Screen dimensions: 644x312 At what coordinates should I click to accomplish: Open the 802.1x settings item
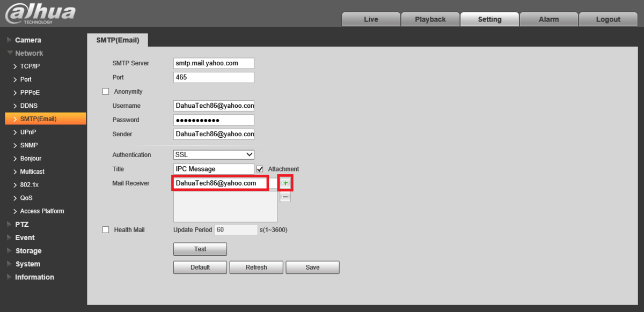pyautogui.click(x=30, y=185)
